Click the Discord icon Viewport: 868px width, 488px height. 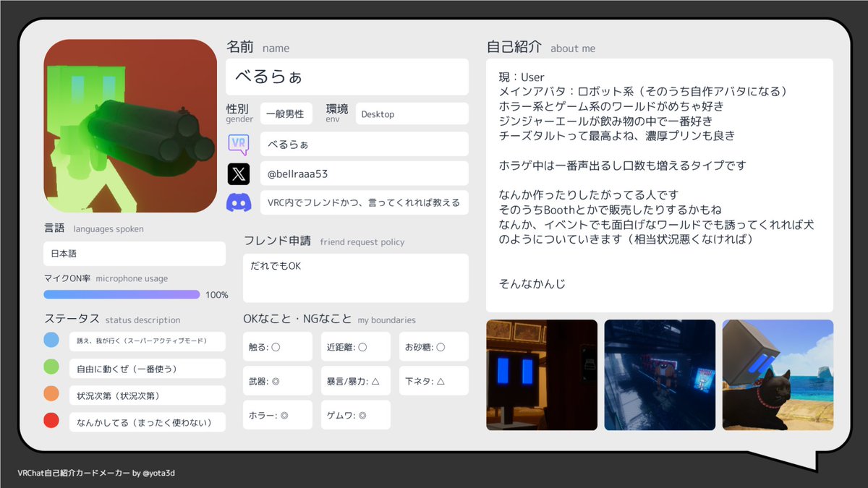[239, 203]
